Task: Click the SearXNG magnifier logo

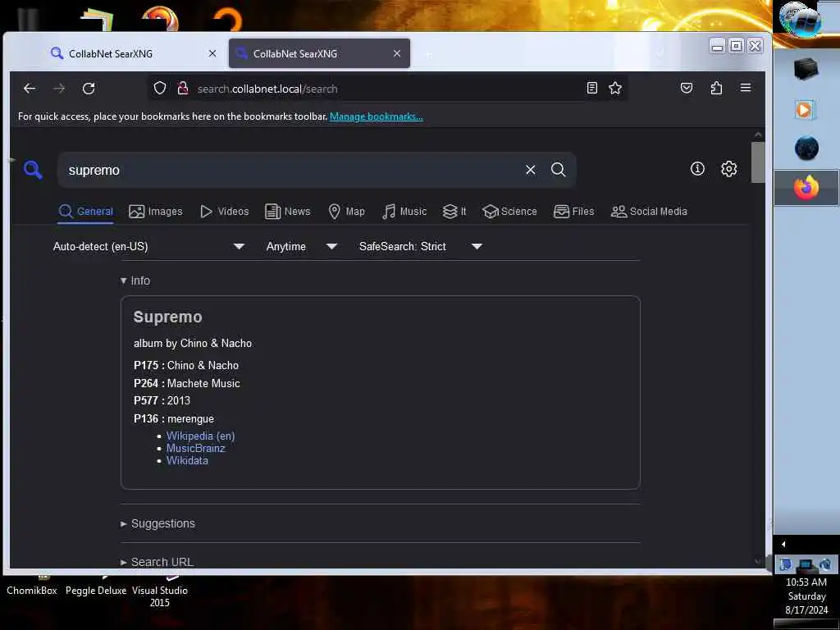Action: coord(33,170)
